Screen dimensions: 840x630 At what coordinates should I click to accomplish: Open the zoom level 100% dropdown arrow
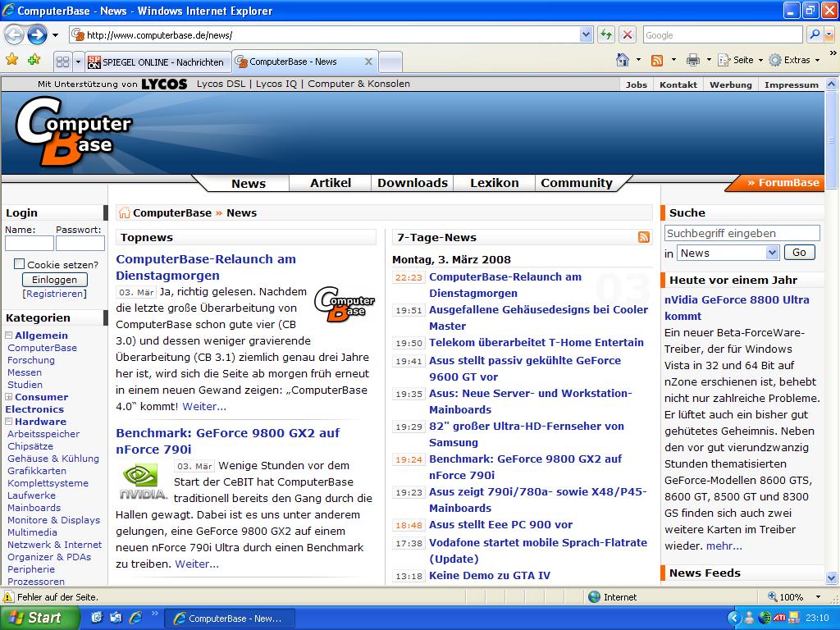coord(818,597)
